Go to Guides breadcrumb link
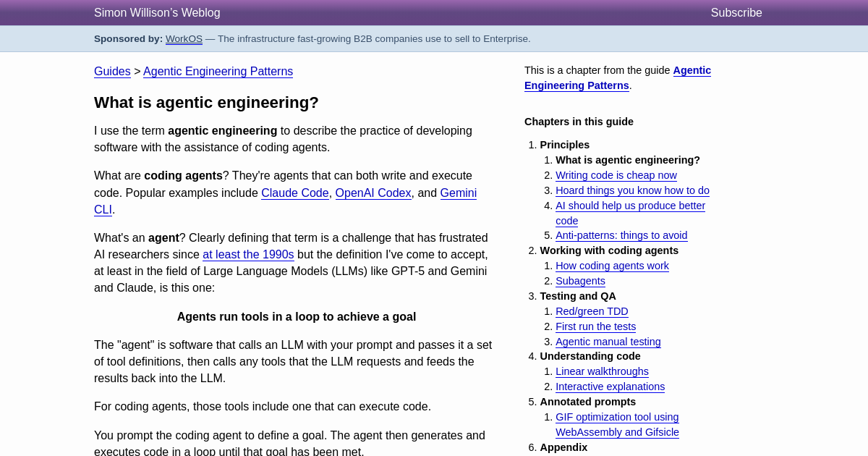Image resolution: width=868 pixels, height=456 pixels. coord(112,72)
